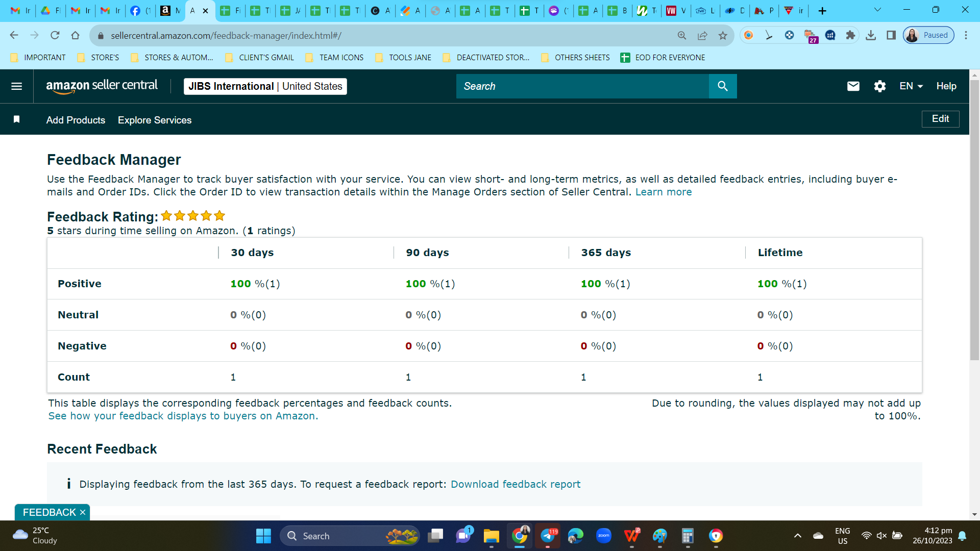Bookmark this page with the star icon

(723, 35)
